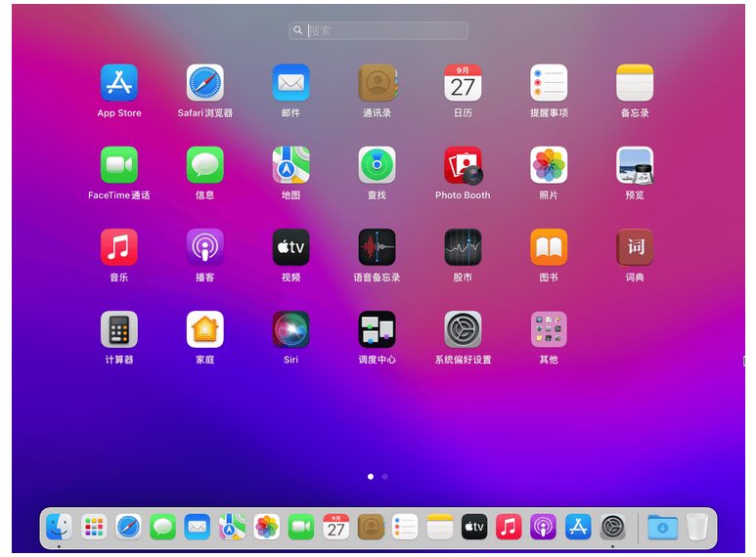Open the 图书 app
Screen dimensions: 756x557
(549, 247)
